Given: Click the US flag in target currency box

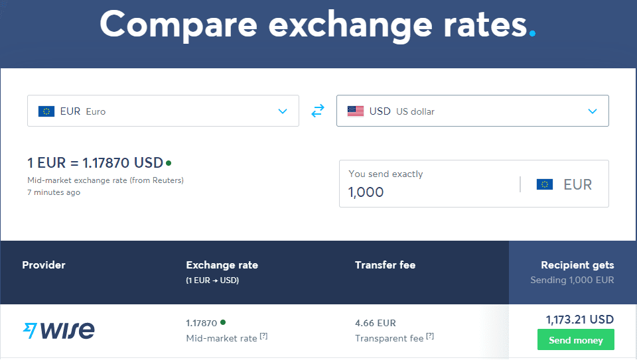Looking at the screenshot, I should tap(356, 111).
